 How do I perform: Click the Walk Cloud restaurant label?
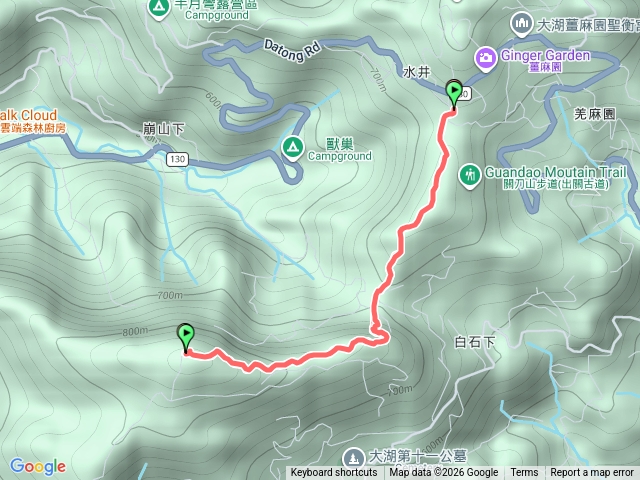click(29, 115)
